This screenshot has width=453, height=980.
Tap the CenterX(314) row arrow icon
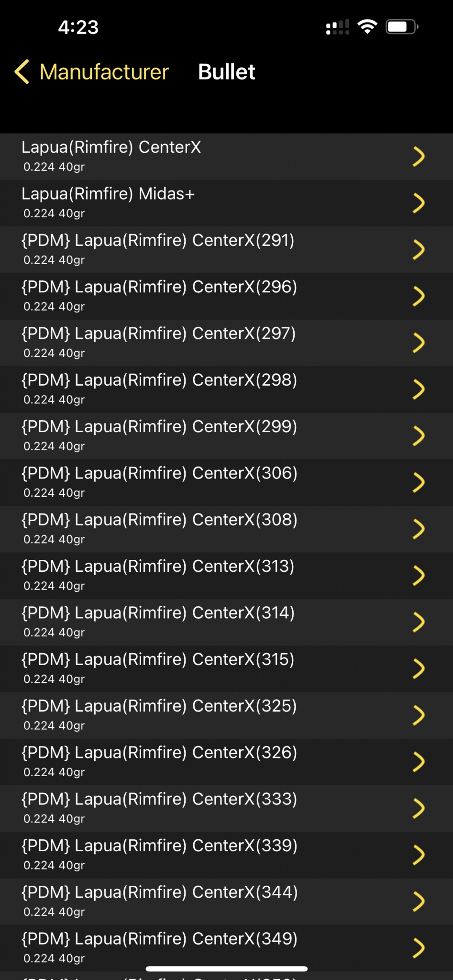coord(418,622)
